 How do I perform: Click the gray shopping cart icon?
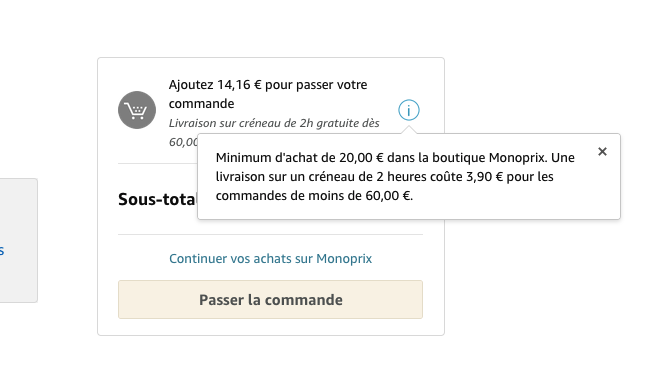(x=137, y=110)
